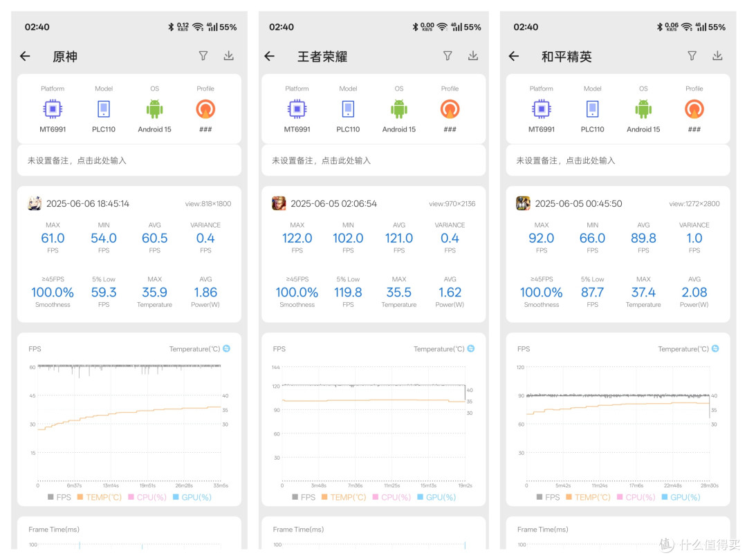The width and height of the screenshot is (747, 560).
Task: Toggle TEMP(°C) legend in 和平精英 chart
Action: (589, 497)
